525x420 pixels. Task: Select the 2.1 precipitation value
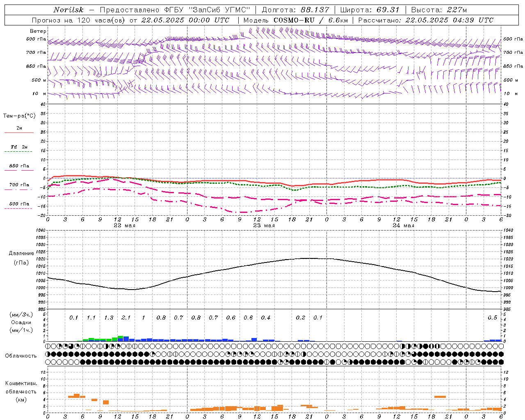[x=126, y=318]
